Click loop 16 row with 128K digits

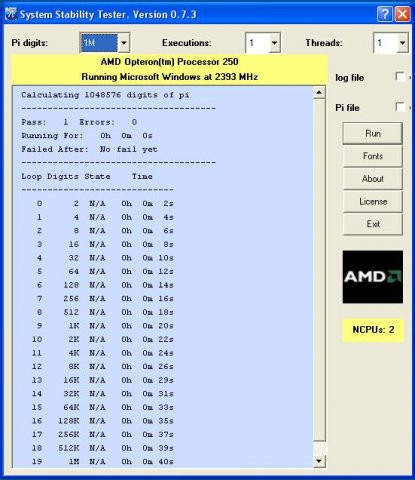point(103,421)
